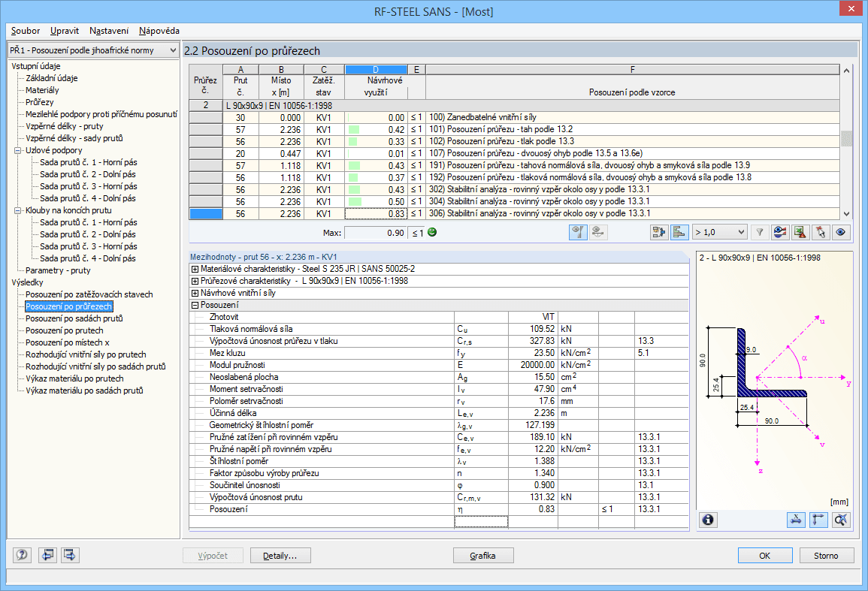This screenshot has width=868, height=591.
Task: Expand Materiálové charakteristiky section
Action: pyautogui.click(x=195, y=269)
